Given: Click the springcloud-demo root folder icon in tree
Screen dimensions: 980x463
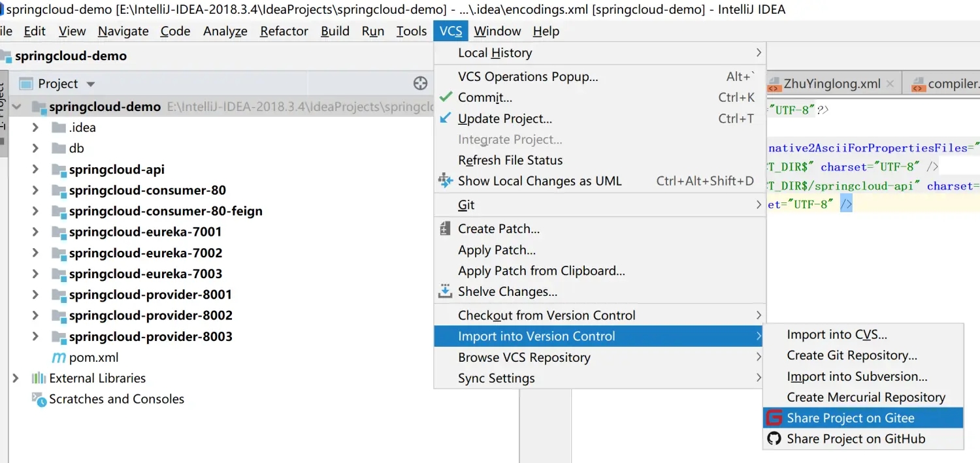Looking at the screenshot, I should (x=39, y=106).
